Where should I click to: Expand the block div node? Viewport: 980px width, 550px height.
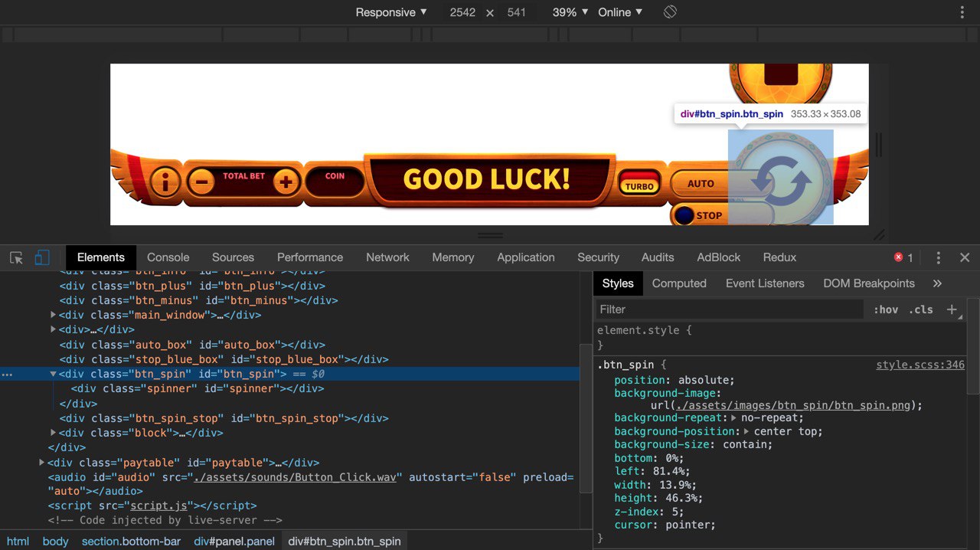(x=54, y=433)
